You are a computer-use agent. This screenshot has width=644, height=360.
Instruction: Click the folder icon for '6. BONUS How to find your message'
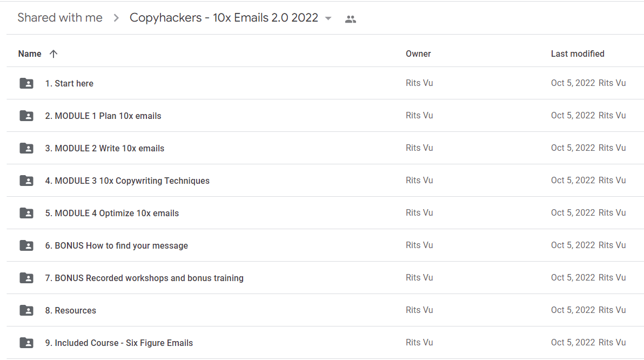point(26,246)
